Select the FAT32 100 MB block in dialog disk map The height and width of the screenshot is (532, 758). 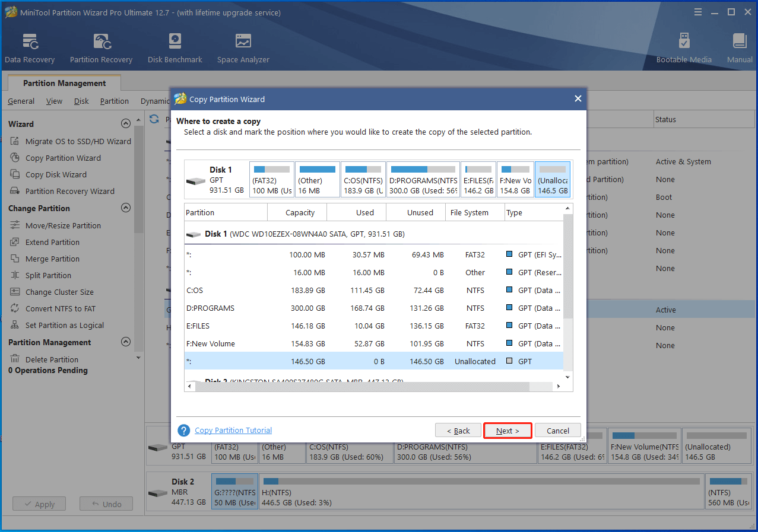[x=272, y=180]
